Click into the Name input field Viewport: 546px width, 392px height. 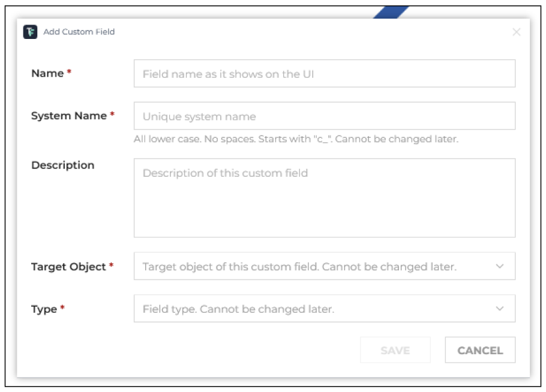[x=324, y=73]
